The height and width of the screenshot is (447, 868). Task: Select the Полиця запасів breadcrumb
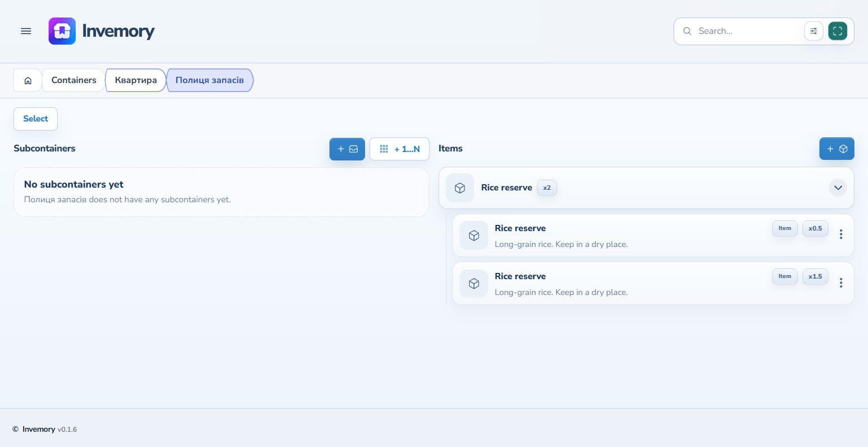210,80
